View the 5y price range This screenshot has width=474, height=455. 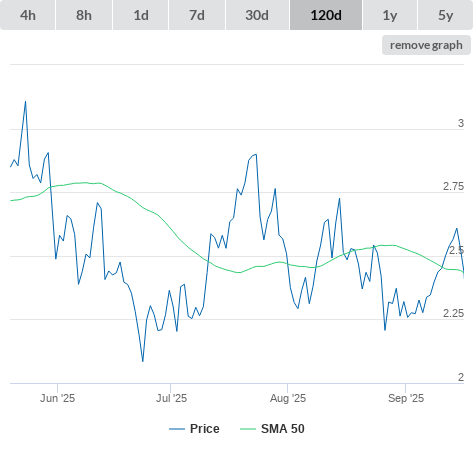click(x=446, y=15)
